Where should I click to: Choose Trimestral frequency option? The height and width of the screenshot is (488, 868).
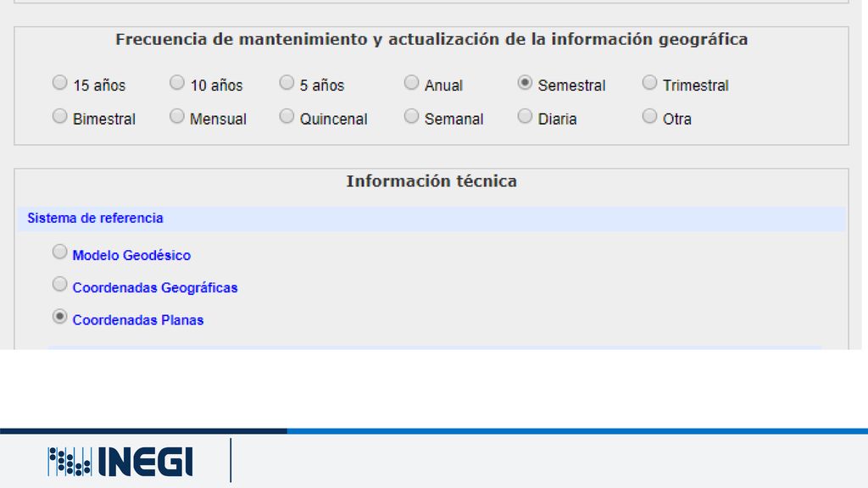click(x=650, y=82)
